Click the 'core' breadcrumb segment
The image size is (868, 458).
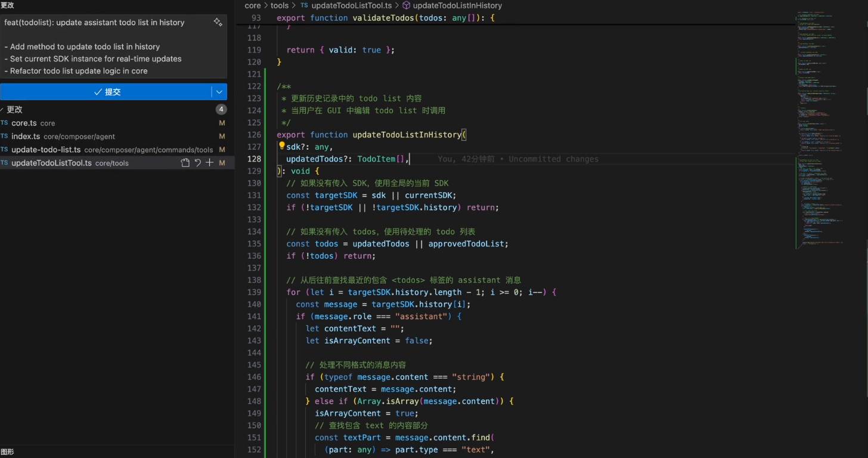253,5
